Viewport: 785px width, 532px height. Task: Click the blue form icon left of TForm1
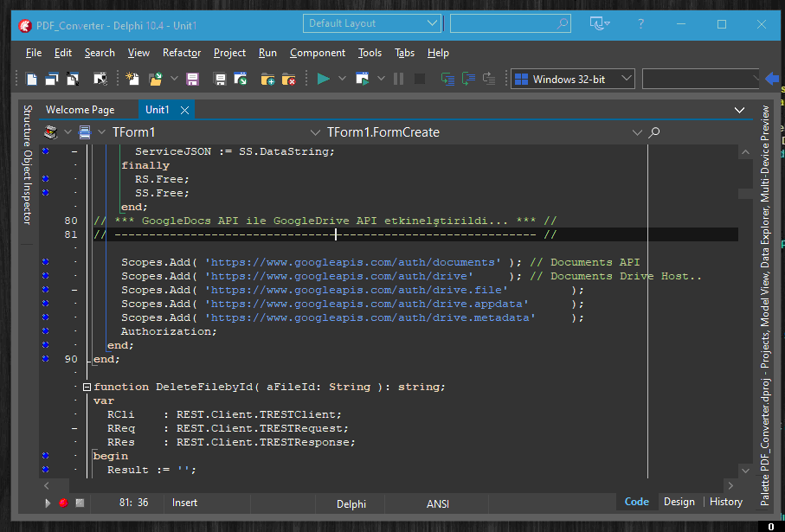click(85, 132)
